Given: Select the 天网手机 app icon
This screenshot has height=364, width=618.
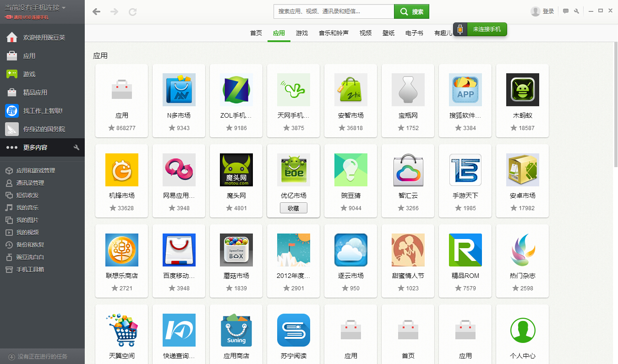Looking at the screenshot, I should point(293,90).
